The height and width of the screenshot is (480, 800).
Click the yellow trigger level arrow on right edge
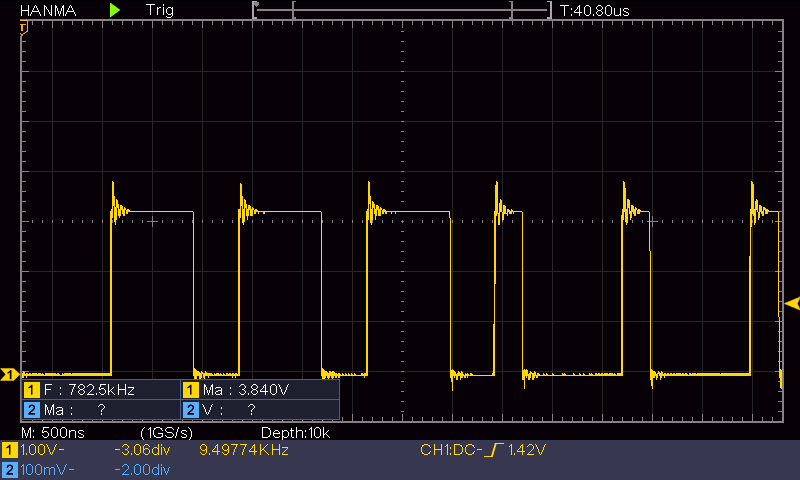[792, 303]
